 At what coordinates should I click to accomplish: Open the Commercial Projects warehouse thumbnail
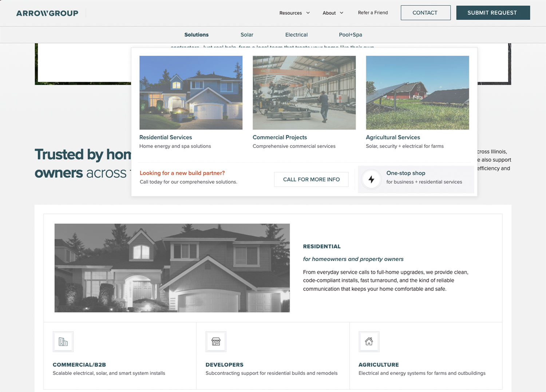click(304, 93)
